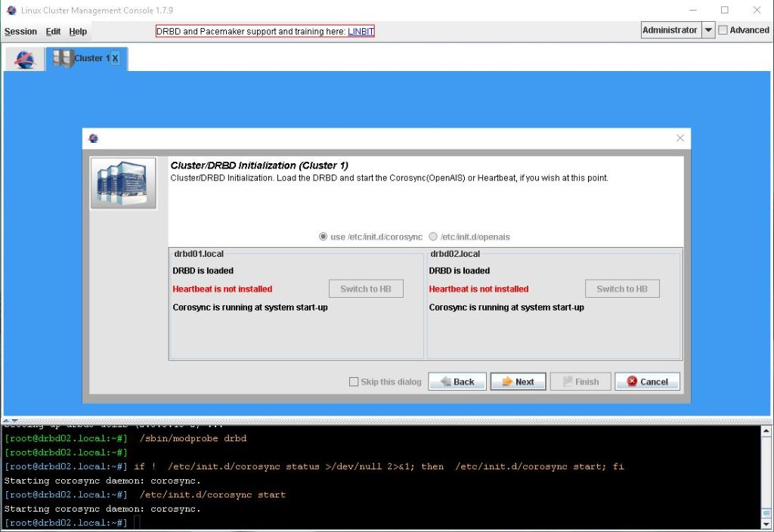This screenshot has width=774, height=532.
Task: Follow the LINBIT support link
Action: [x=361, y=32]
